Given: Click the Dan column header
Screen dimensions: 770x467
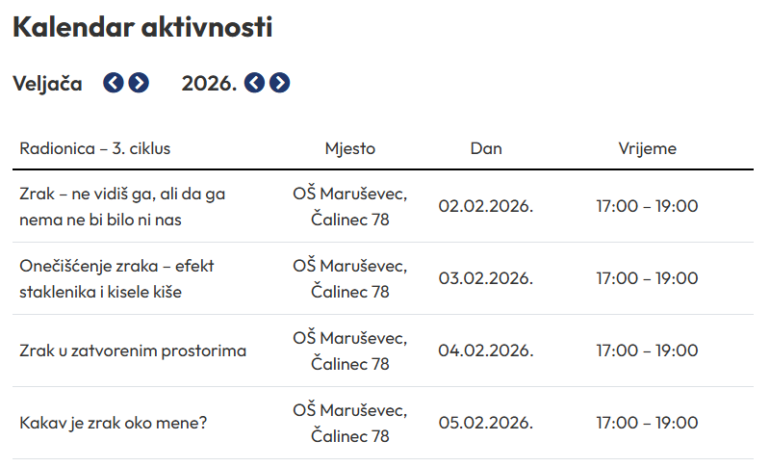Looking at the screenshot, I should (486, 149).
